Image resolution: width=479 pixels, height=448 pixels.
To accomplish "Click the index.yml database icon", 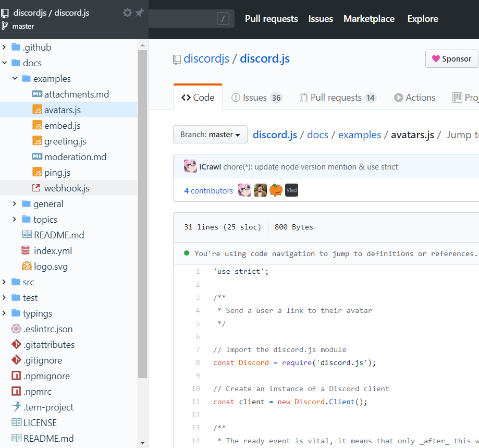I will [x=26, y=250].
